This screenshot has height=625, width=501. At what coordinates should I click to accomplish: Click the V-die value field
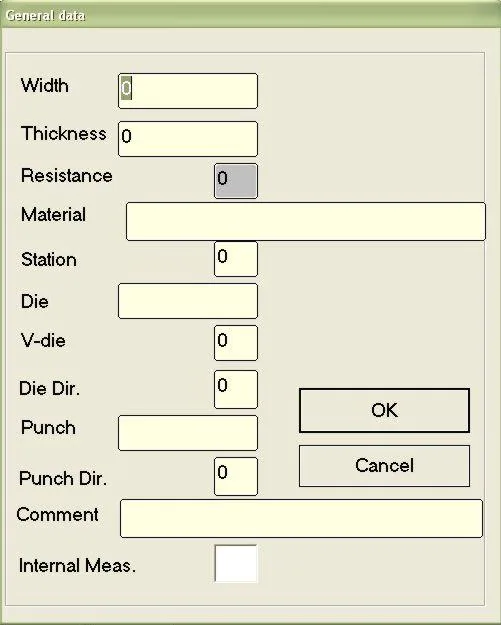pyautogui.click(x=236, y=343)
